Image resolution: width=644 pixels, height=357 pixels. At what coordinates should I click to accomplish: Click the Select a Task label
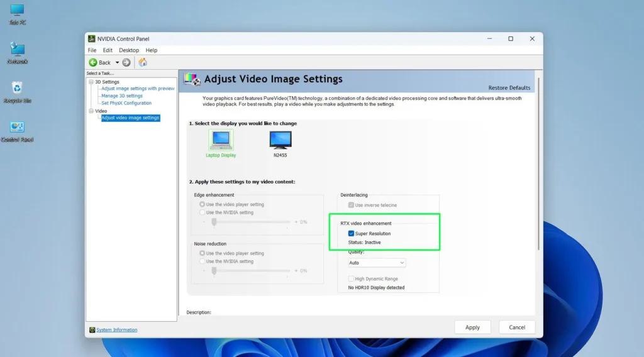[x=100, y=74]
